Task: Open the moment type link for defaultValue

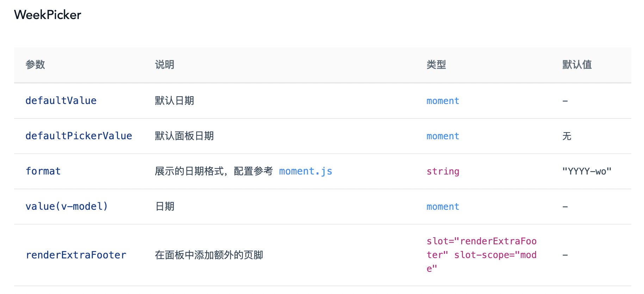Action: [442, 101]
